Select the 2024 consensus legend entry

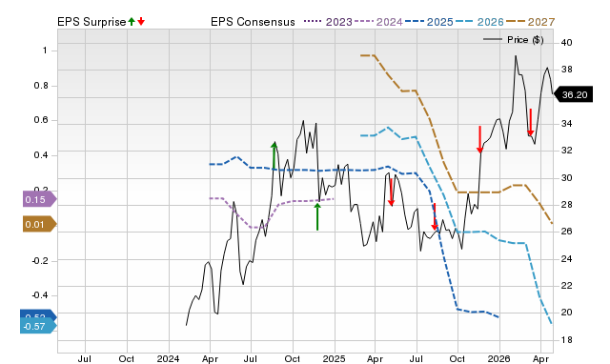click(x=378, y=22)
